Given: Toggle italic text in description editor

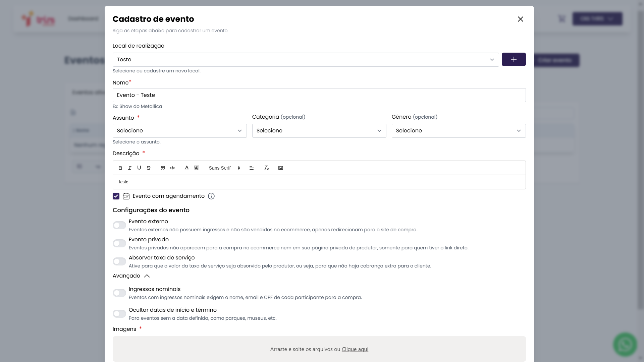Looking at the screenshot, I should pyautogui.click(x=129, y=168).
